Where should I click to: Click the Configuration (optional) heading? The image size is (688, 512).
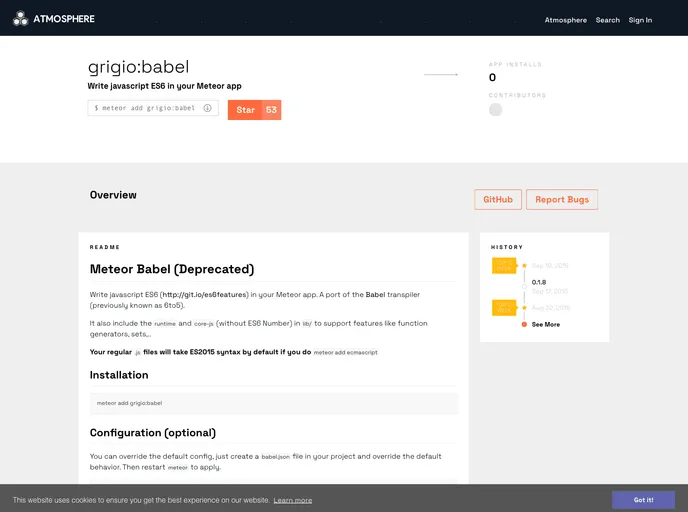(x=153, y=433)
